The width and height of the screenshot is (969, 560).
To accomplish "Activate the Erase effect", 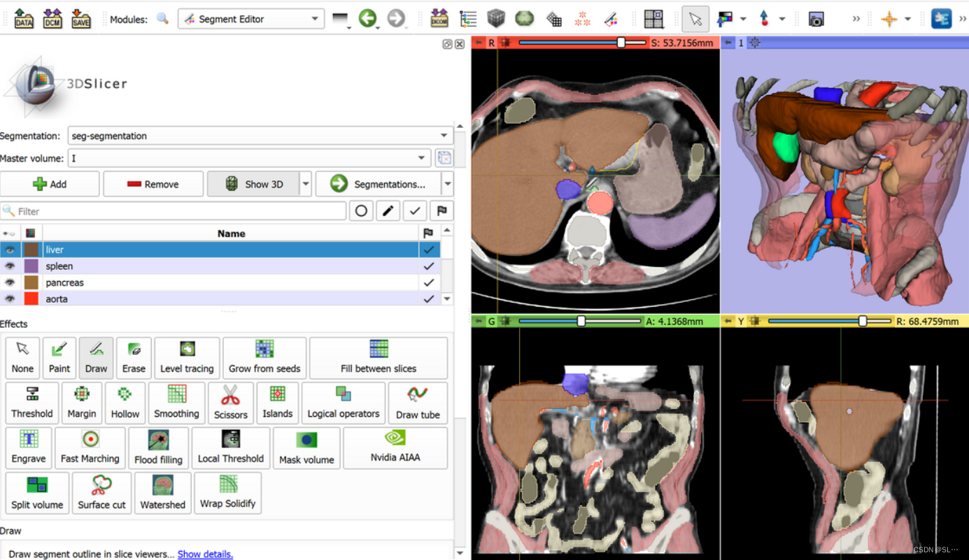I will (134, 357).
